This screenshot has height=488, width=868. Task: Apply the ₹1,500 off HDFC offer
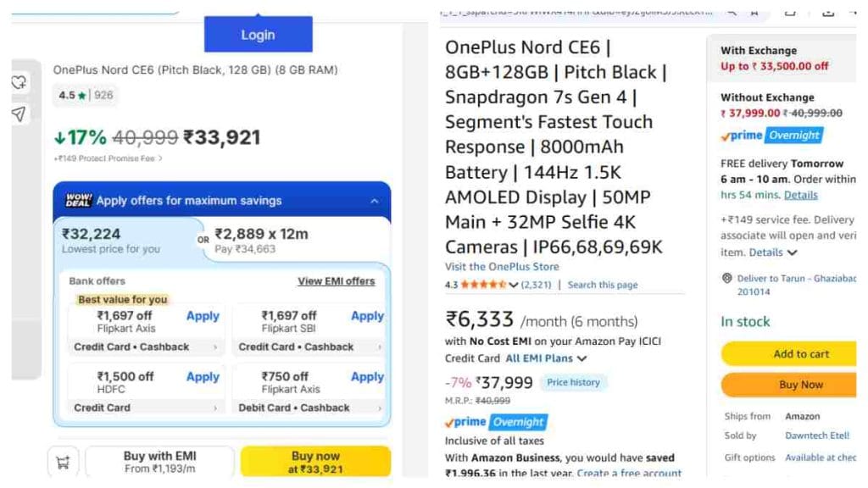[203, 377]
